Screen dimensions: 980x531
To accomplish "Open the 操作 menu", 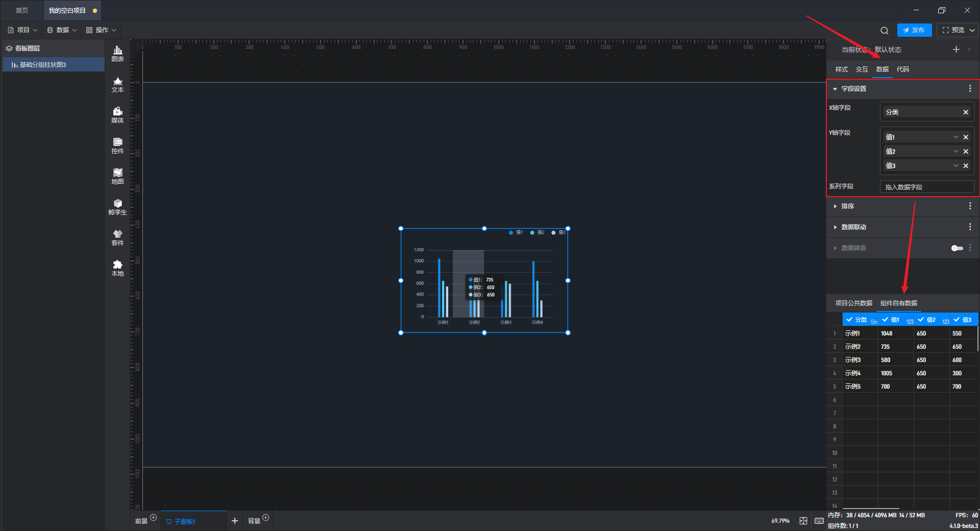I will click(x=101, y=30).
